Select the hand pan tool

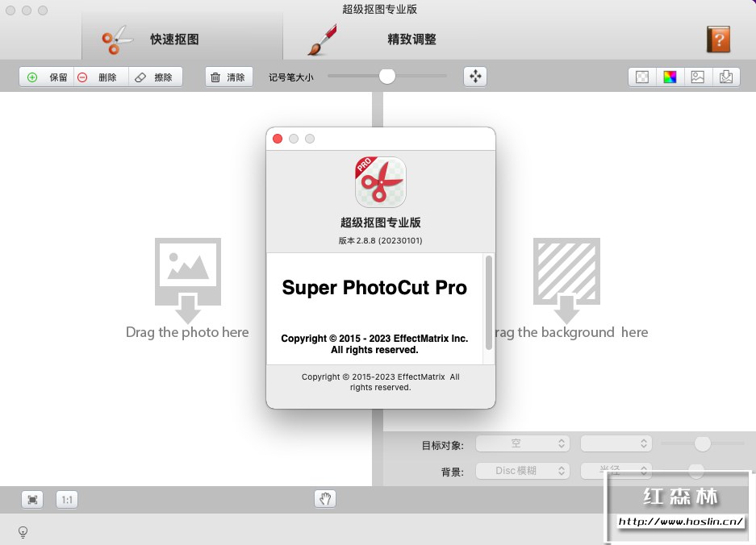coord(325,499)
